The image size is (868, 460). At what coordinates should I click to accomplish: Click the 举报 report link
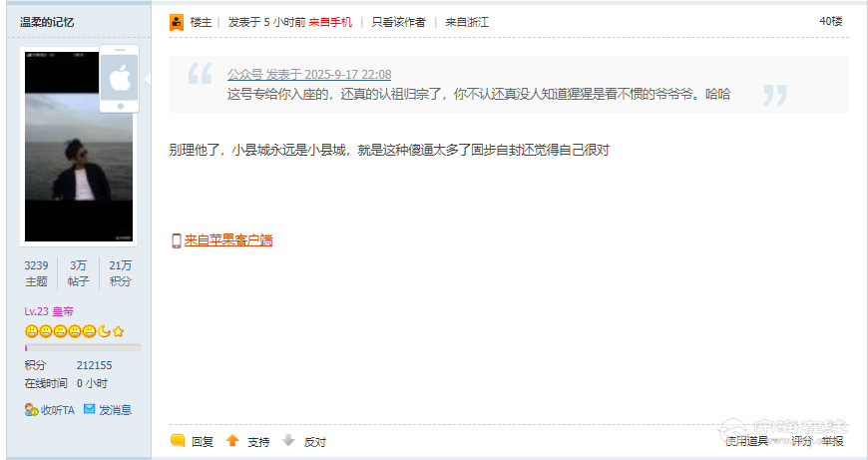pyautogui.click(x=832, y=441)
